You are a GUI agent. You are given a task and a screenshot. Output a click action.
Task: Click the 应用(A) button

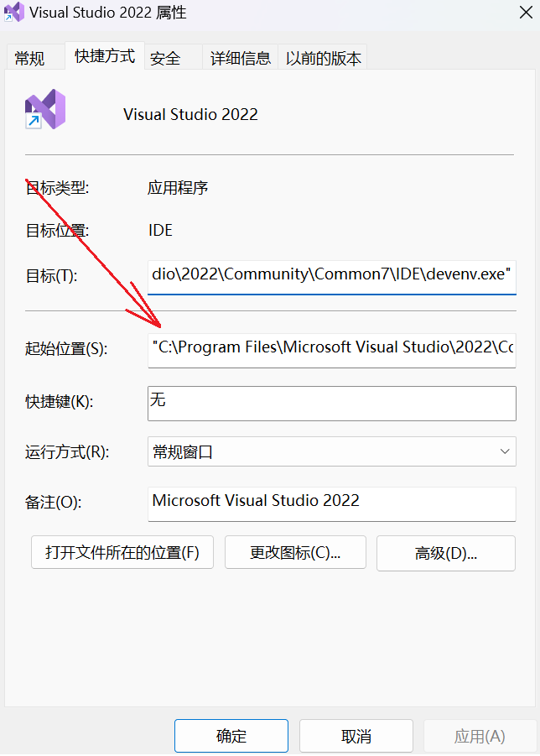(480, 736)
